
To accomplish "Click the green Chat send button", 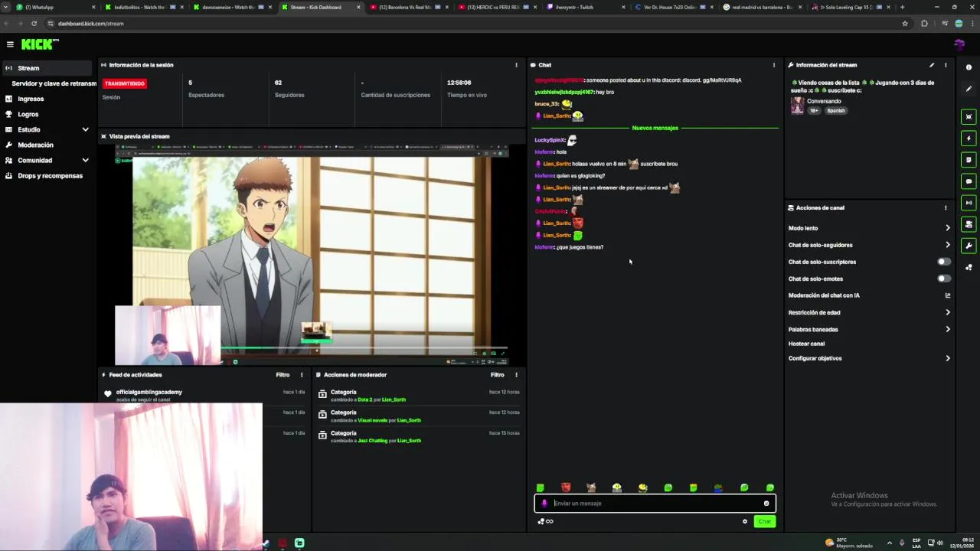I will (765, 522).
